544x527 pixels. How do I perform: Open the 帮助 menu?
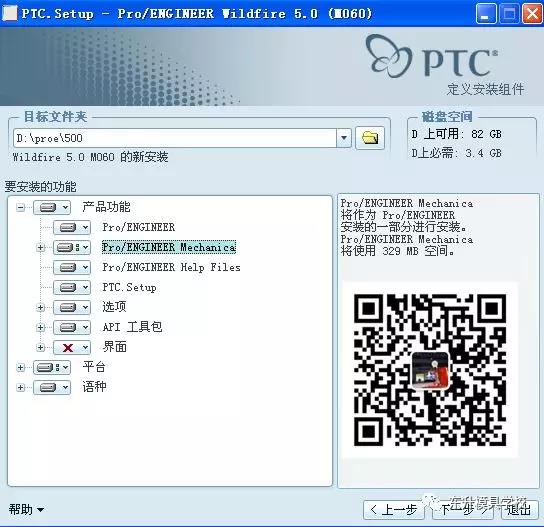[26, 509]
